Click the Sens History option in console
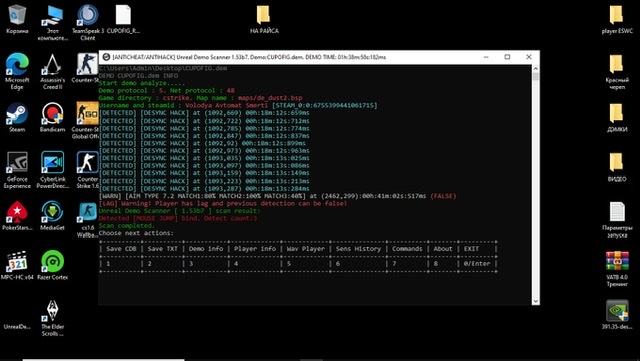This screenshot has width=640, height=361. coord(358,249)
